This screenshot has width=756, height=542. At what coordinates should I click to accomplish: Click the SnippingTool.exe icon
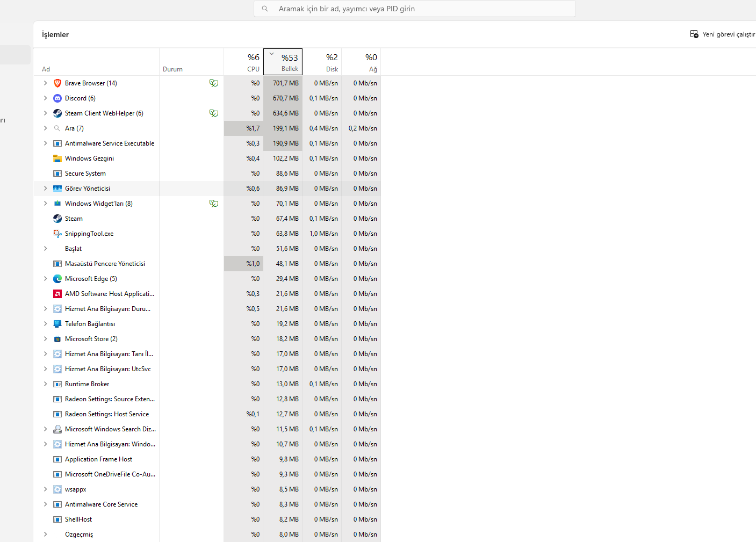click(x=57, y=234)
